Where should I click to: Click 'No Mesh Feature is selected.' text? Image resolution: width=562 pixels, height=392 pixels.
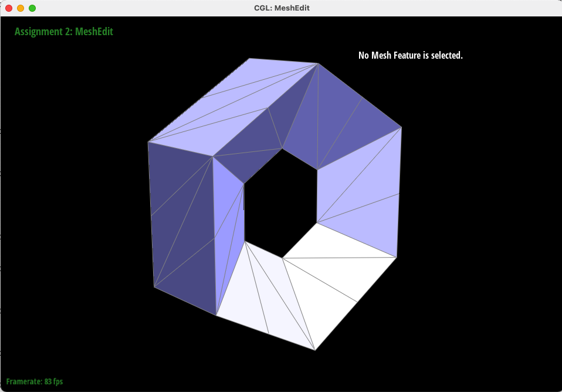point(411,55)
